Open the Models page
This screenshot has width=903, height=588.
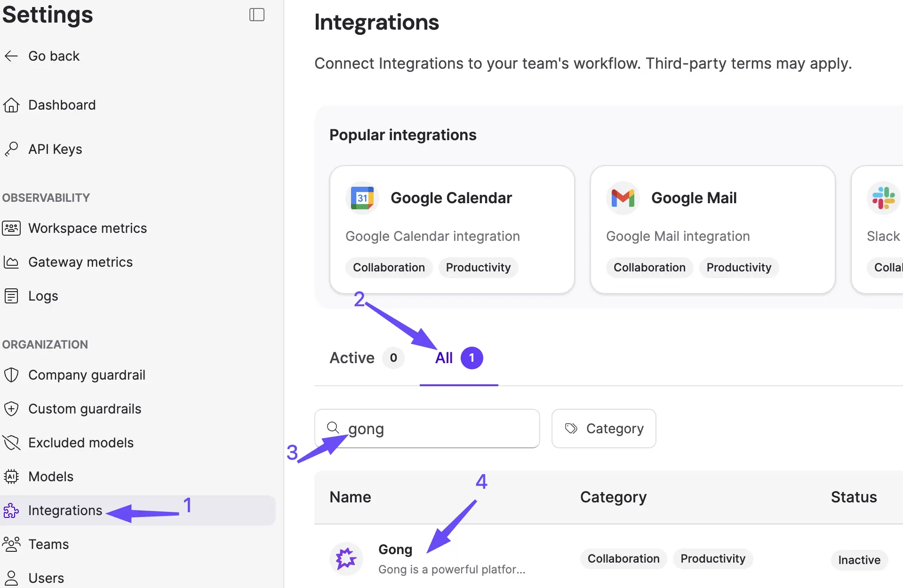tap(51, 477)
